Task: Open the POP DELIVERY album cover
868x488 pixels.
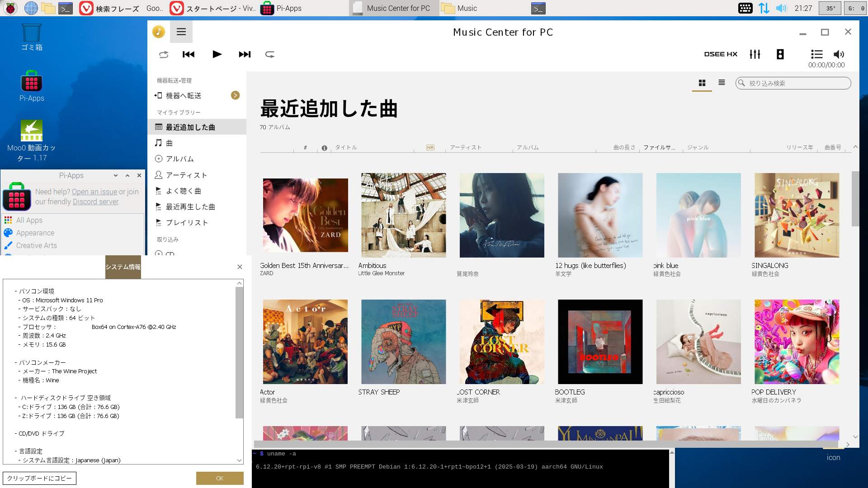Action: tap(797, 342)
